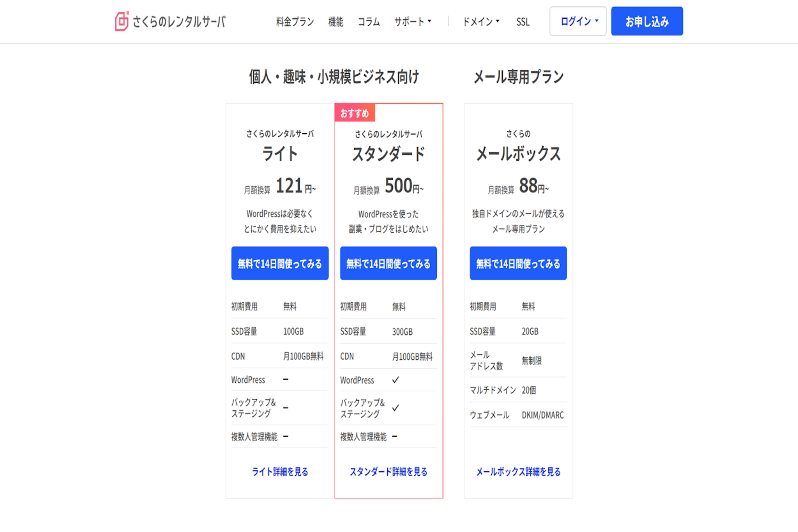Click the WordPress checkmark in the Standard plan
Image resolution: width=798 pixels, height=532 pixels.
click(x=395, y=380)
